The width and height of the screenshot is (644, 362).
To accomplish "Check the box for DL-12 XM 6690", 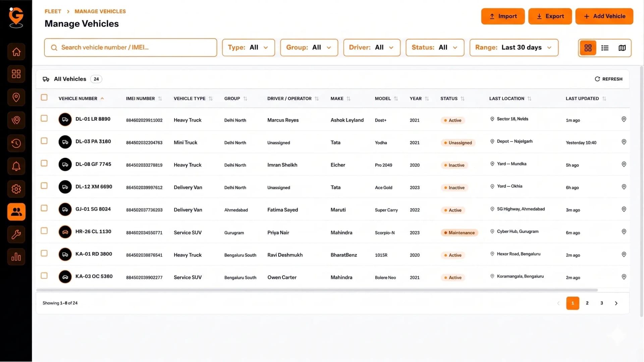I will coord(44,186).
